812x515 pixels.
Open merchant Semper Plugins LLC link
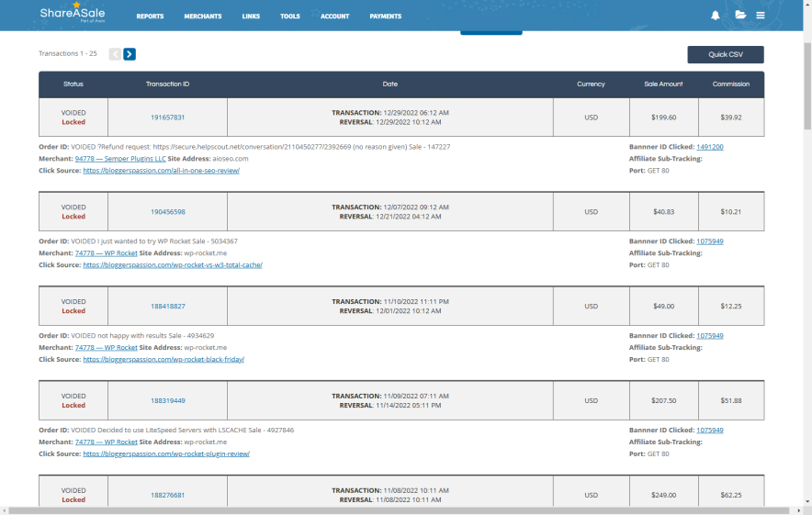point(127,159)
